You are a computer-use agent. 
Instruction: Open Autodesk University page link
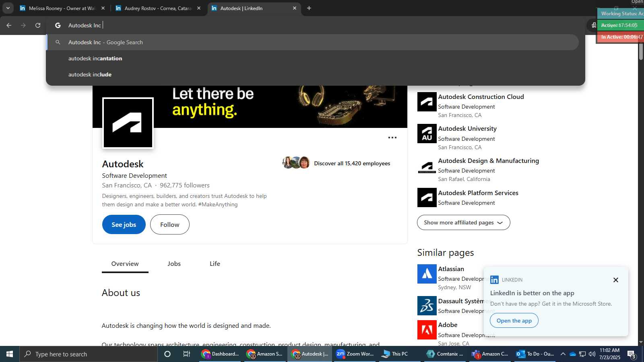[467, 128]
